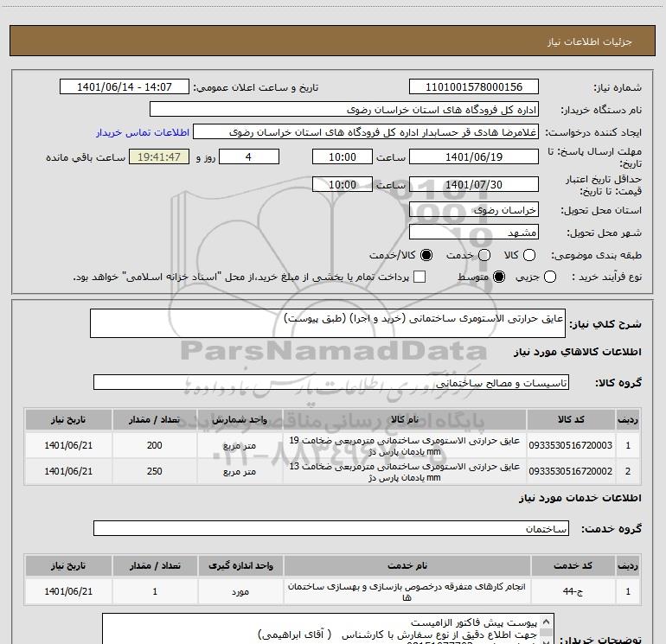Click the گروه خدمت field ساختمان
Image resolution: width=666 pixels, height=644 pixels.
[x=331, y=528]
